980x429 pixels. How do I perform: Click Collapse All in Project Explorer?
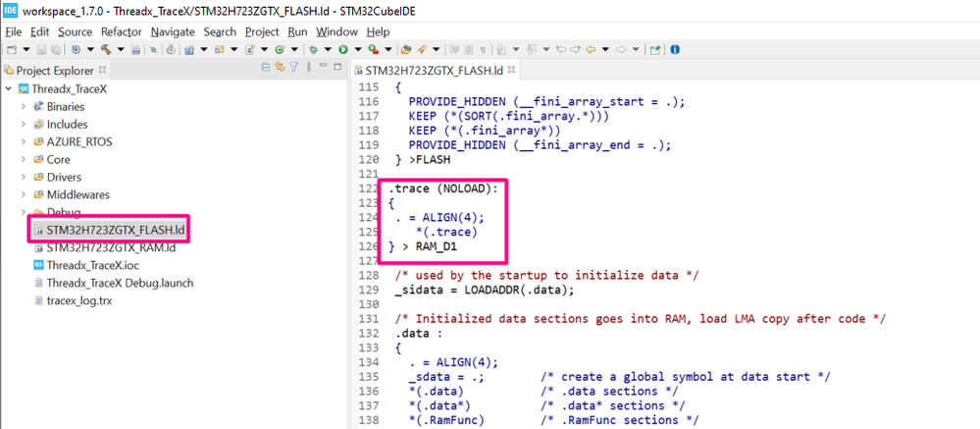click(x=266, y=67)
